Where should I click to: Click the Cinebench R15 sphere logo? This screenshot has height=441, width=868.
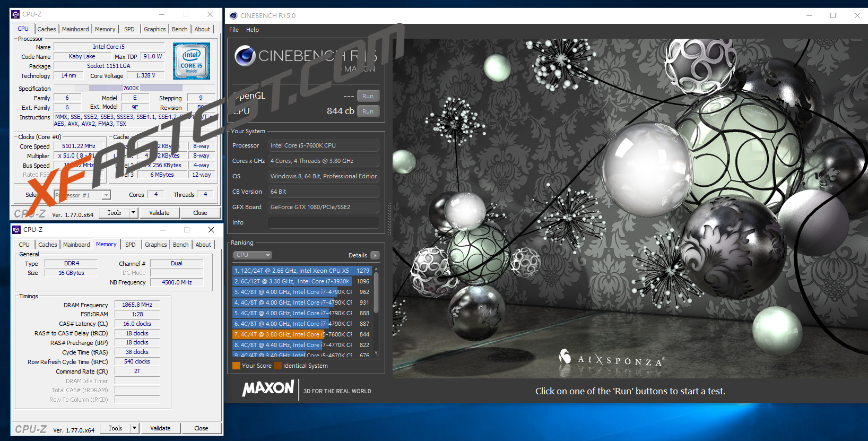[245, 56]
